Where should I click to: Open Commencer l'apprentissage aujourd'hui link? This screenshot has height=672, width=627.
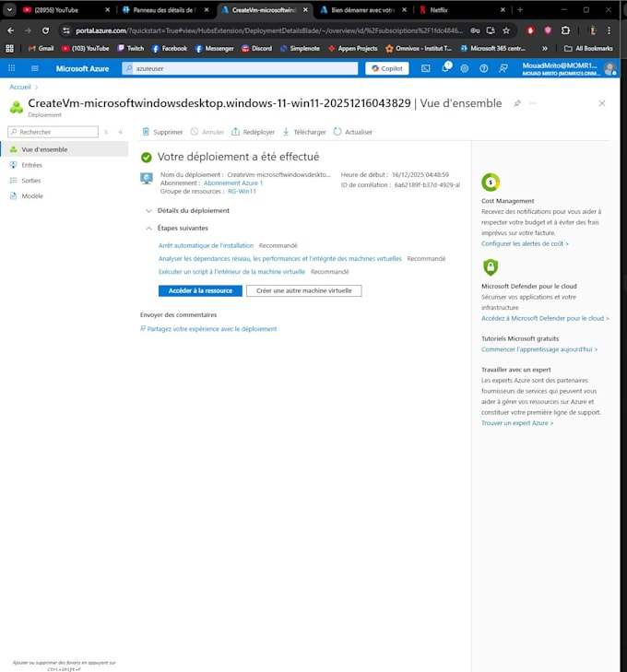click(539, 349)
